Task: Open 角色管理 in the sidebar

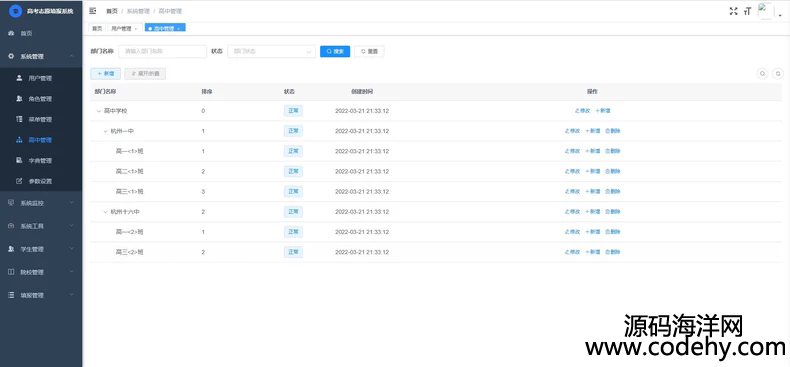Action: [x=41, y=99]
